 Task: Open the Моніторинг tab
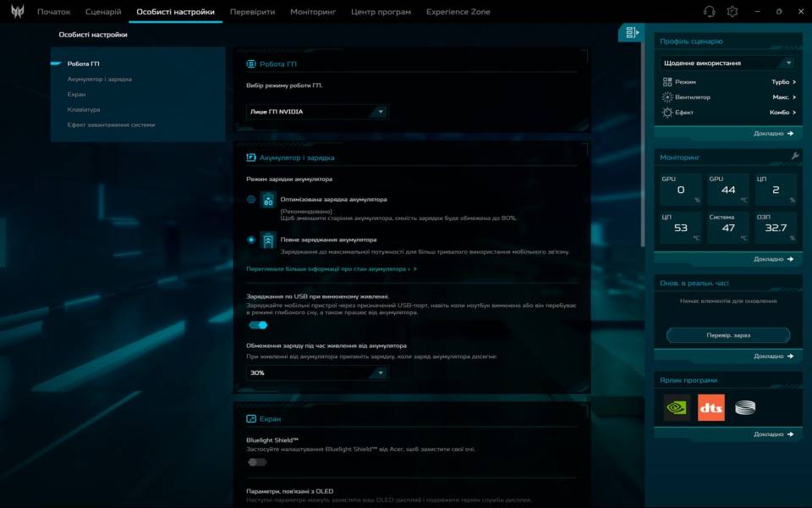313,11
